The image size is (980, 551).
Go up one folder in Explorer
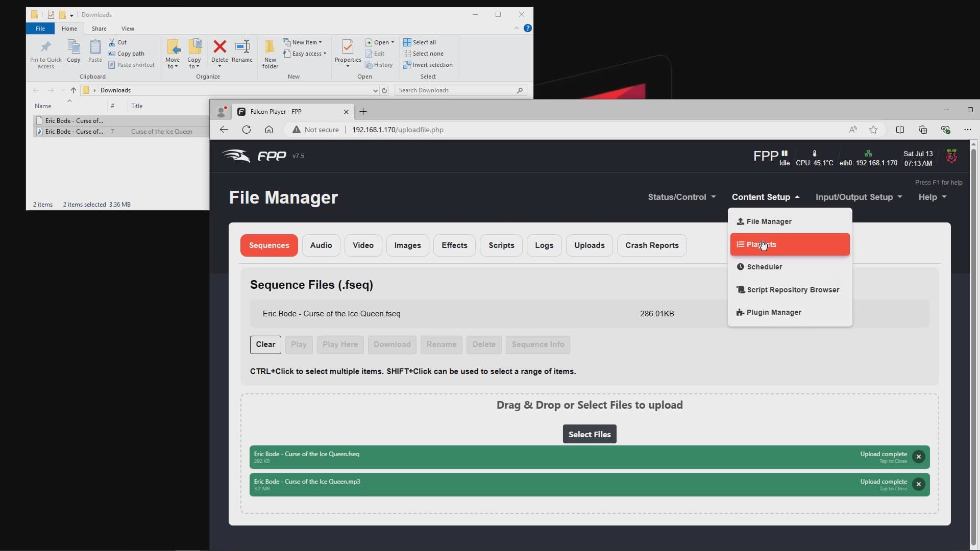[x=73, y=90]
